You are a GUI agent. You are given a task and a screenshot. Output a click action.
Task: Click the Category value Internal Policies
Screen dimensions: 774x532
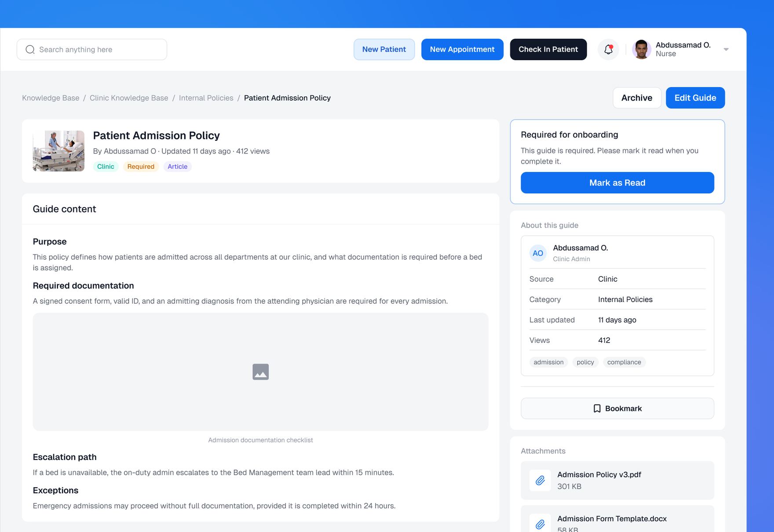pos(625,299)
